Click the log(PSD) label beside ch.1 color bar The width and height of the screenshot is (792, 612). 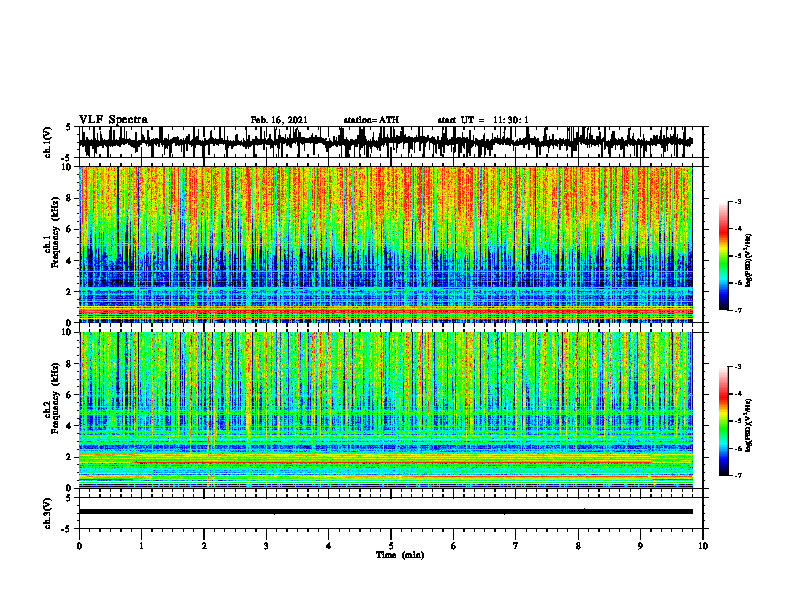[x=749, y=260]
